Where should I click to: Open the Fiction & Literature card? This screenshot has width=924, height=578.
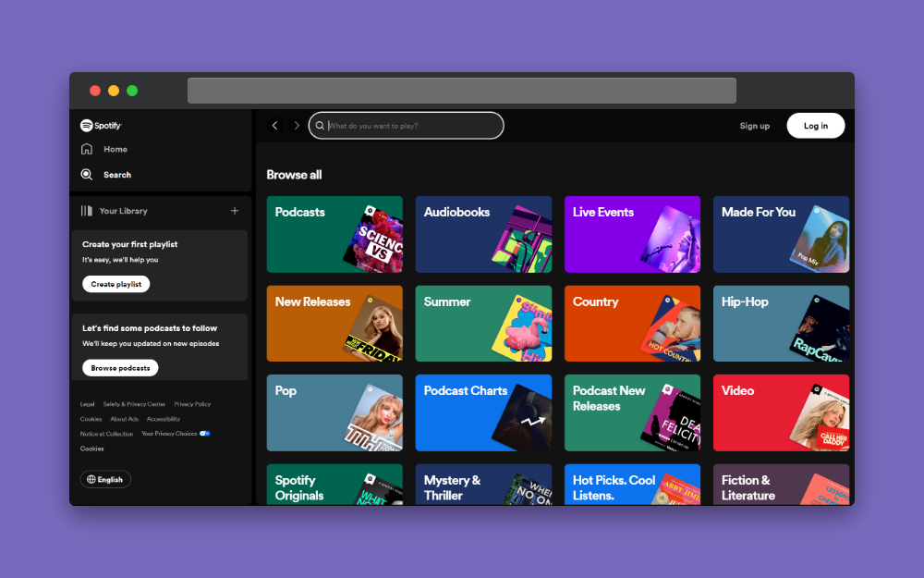[782, 485]
